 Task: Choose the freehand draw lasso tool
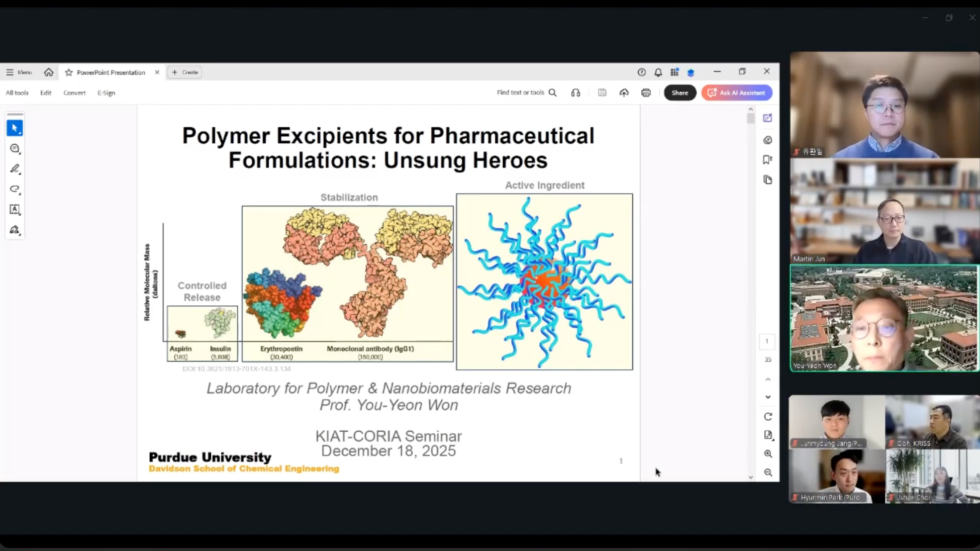click(14, 189)
